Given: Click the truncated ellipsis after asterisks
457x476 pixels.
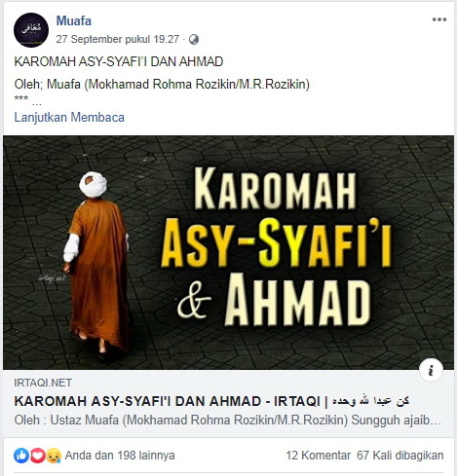Looking at the screenshot, I should coord(37,104).
